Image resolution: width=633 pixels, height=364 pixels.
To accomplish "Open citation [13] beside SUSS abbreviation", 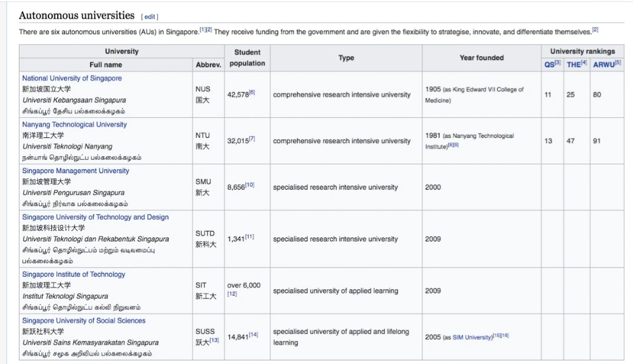I will pyautogui.click(x=214, y=340).
